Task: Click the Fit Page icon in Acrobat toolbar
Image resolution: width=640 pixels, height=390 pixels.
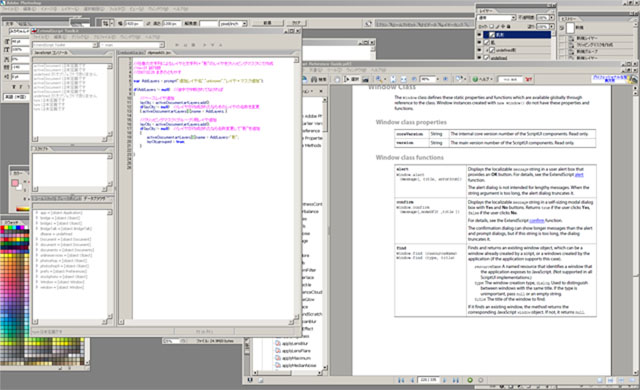Action: point(403,79)
